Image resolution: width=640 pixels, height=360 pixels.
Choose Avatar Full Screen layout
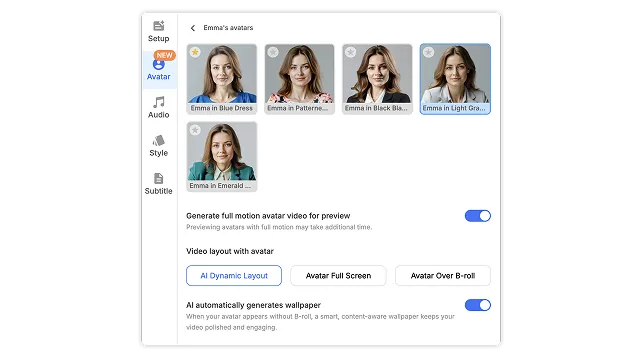[338, 276]
